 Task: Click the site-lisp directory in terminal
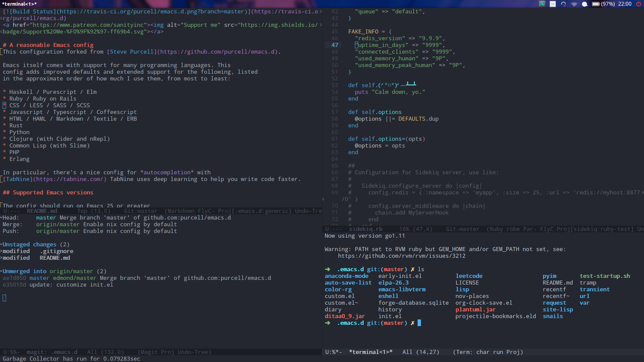558,309
